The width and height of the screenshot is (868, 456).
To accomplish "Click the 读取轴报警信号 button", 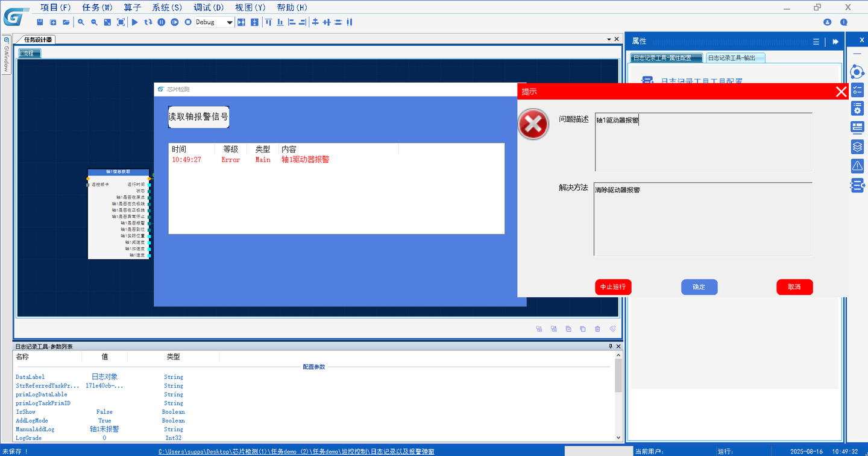I will (x=198, y=116).
